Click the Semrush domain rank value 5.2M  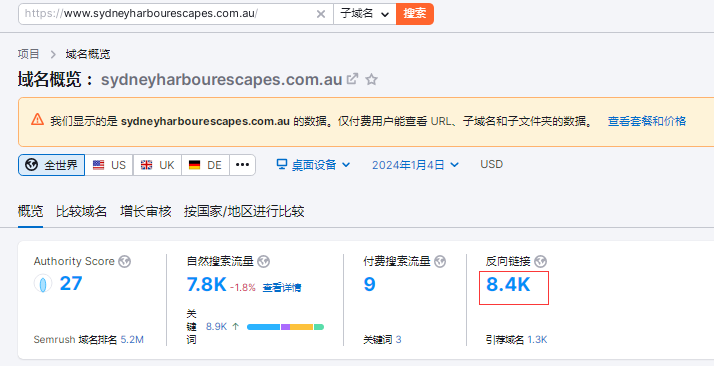pyautogui.click(x=132, y=340)
